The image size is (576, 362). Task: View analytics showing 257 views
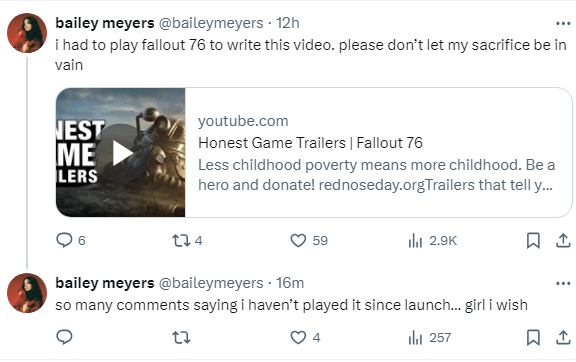[x=415, y=337]
